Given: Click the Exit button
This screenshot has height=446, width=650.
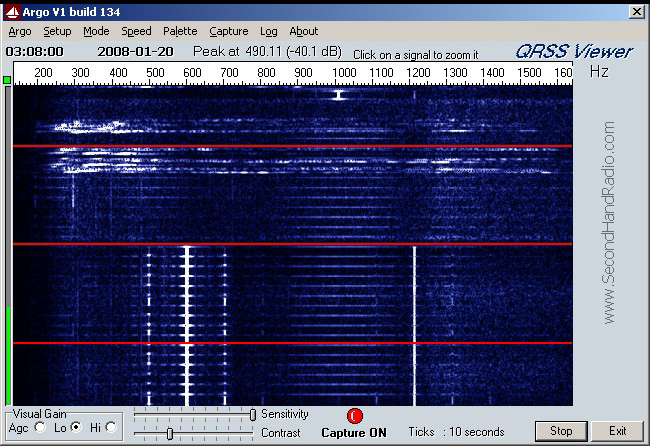Looking at the screenshot, I should click(617, 431).
